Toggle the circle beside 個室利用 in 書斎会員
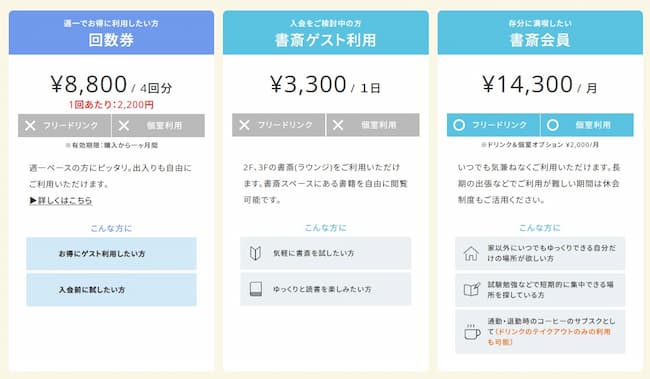The image size is (650, 379). click(x=553, y=125)
